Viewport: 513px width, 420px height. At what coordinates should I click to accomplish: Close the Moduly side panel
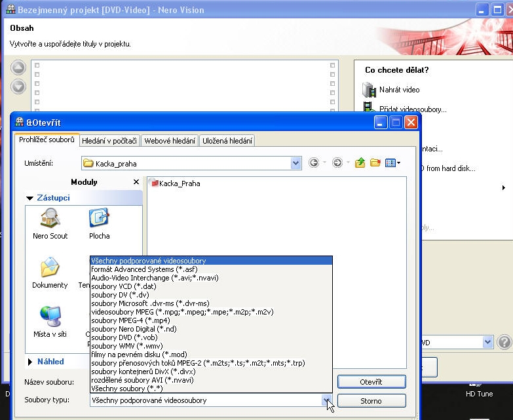(136, 182)
